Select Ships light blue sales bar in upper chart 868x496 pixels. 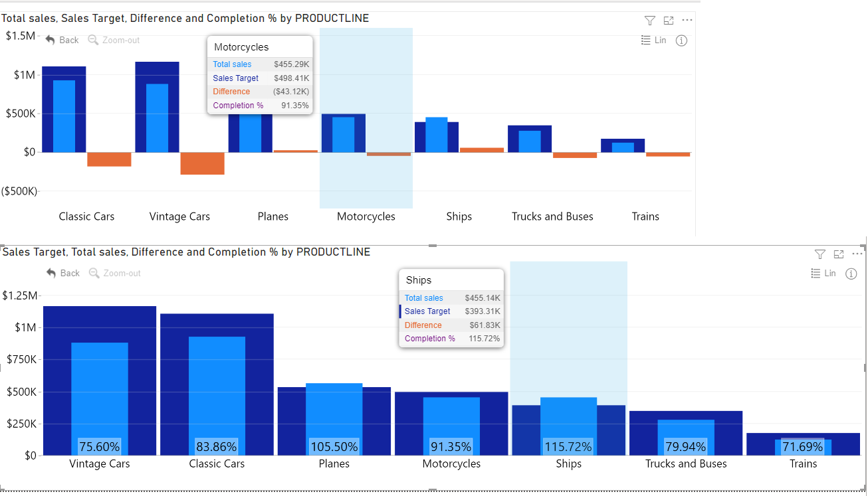pyautogui.click(x=437, y=135)
